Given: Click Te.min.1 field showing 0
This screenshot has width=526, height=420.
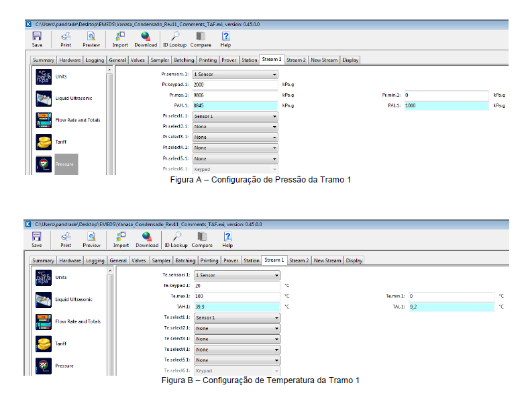Looking at the screenshot, I should pyautogui.click(x=452, y=297).
